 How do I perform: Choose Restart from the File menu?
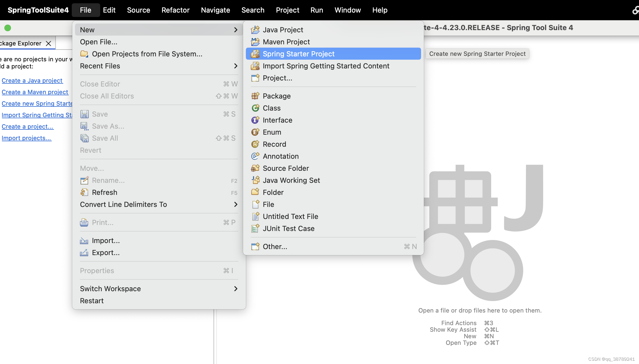(92, 301)
